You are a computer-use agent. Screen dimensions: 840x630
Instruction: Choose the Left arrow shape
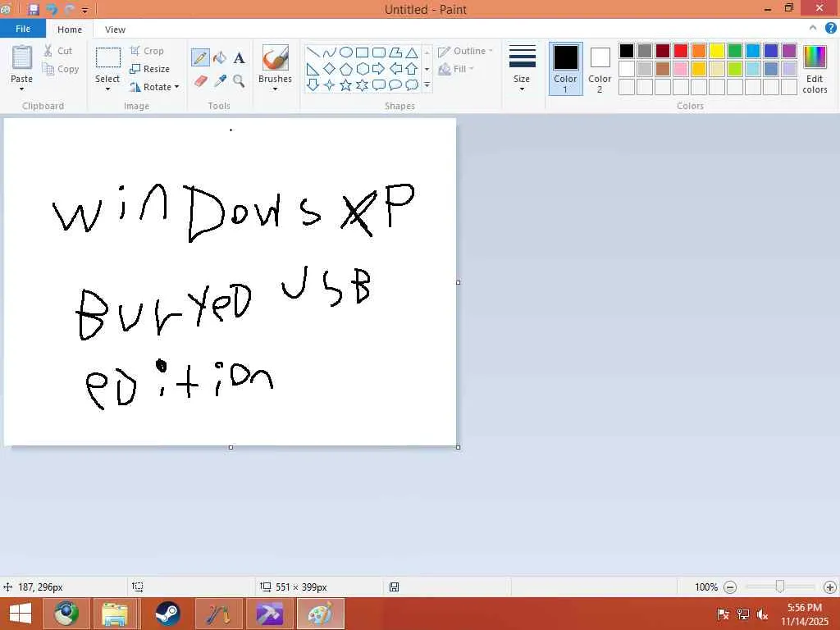coord(395,69)
